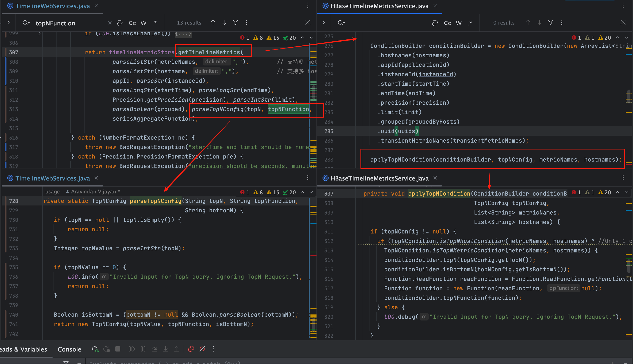
Task: Select bottom-left TimelineWebServices.java tab
Action: (53, 178)
